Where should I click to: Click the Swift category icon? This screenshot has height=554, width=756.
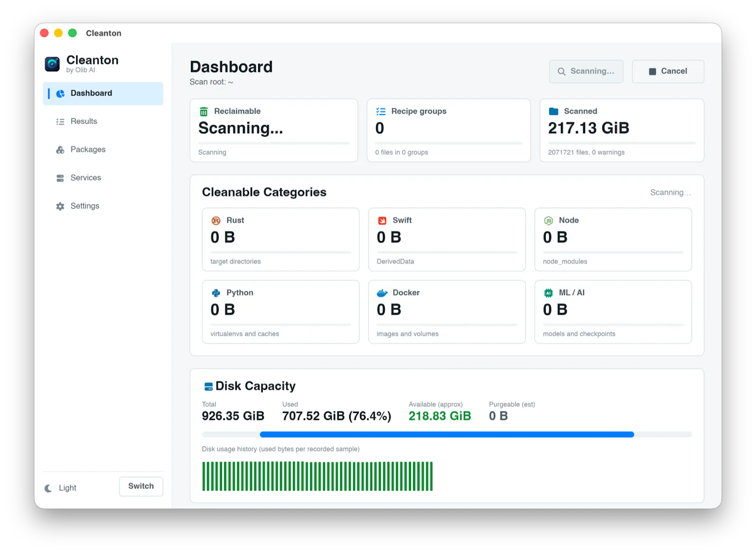pyautogui.click(x=382, y=221)
